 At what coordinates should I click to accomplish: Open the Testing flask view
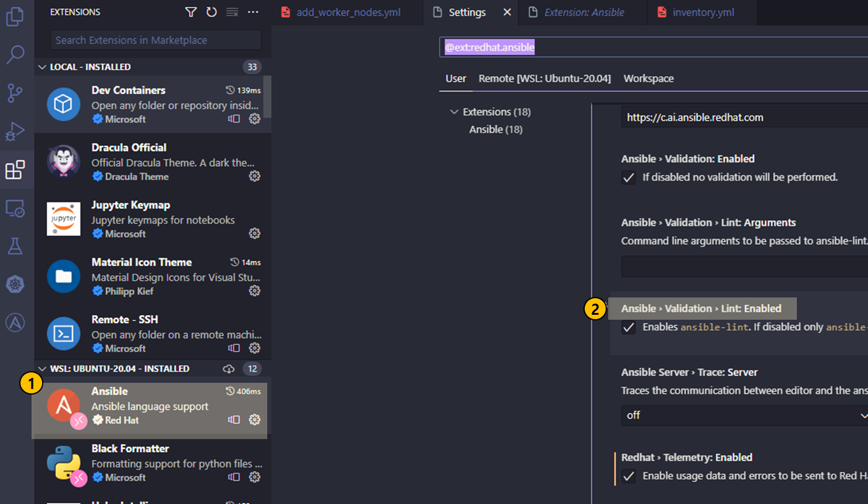(15, 246)
